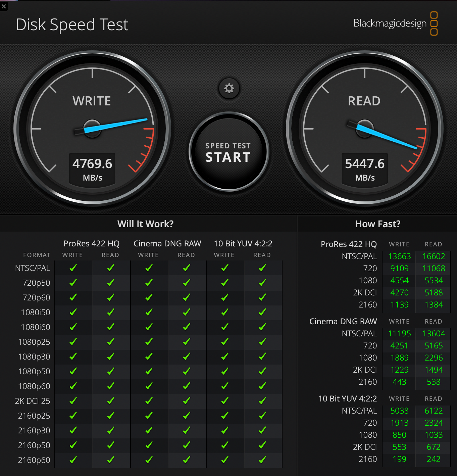
Task: Click ProRes 422 HQ header in Will It Work
Action: pyautogui.click(x=91, y=243)
